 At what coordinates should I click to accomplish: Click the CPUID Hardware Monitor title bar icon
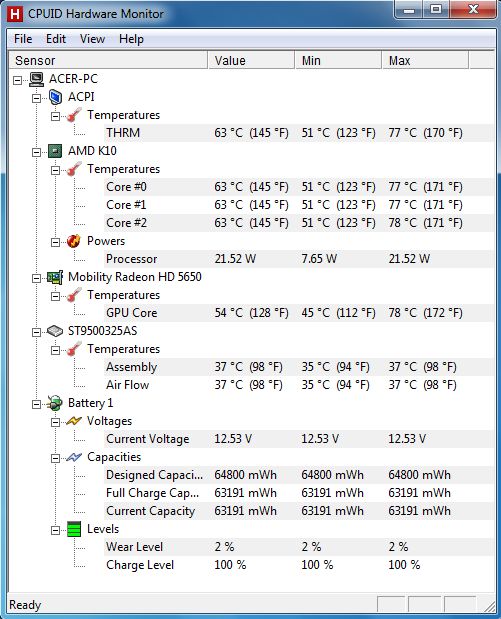15,14
